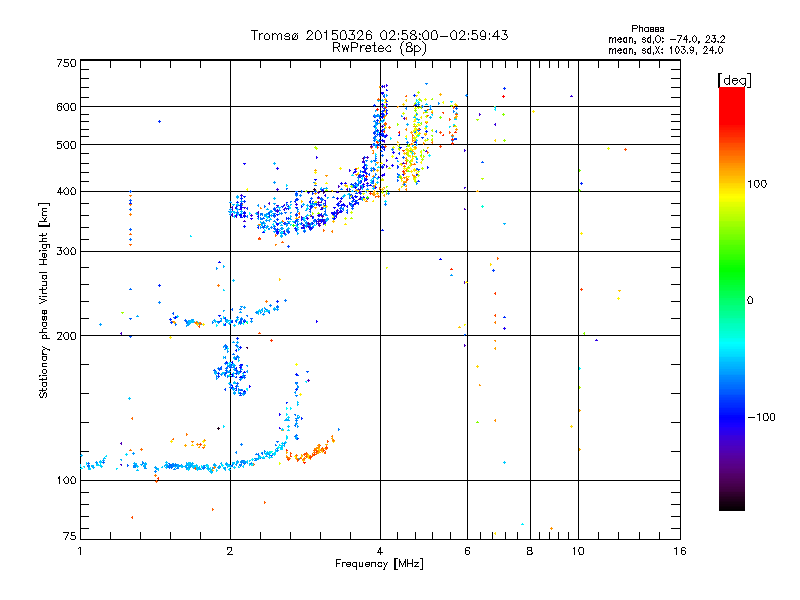Click the '[deg]' colorbar unit label

click(x=734, y=80)
